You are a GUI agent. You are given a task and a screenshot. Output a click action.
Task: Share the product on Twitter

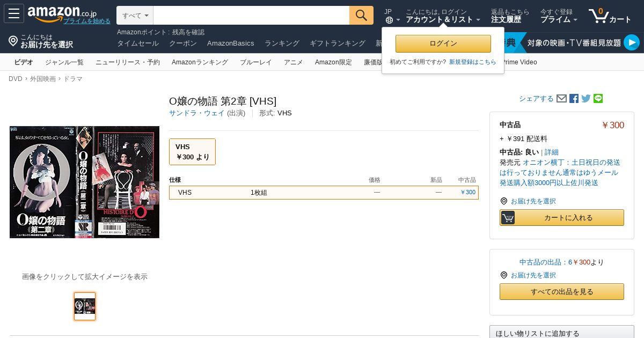586,99
